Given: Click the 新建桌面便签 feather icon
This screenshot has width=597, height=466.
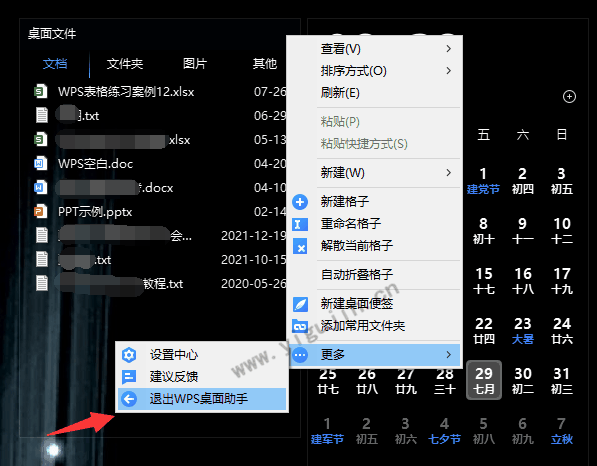Looking at the screenshot, I should pos(300,304).
